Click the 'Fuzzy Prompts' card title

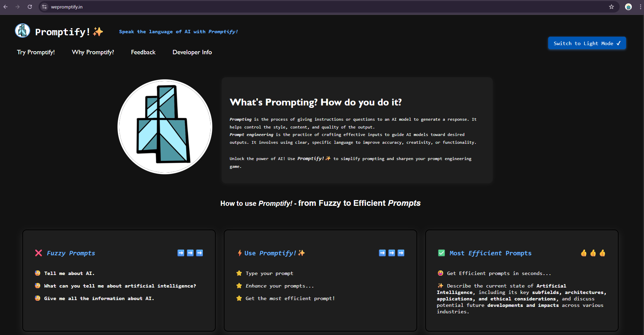pos(71,253)
